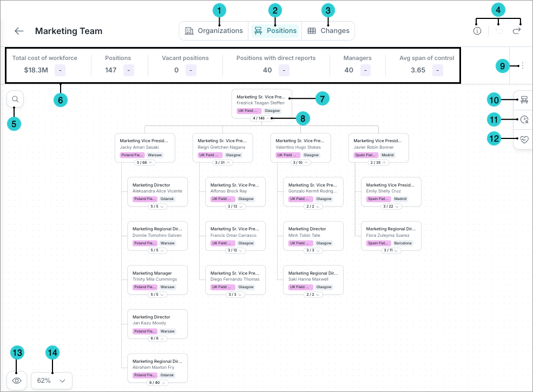Expand Abraham Maxton Fry's 6 / 40 reports
Viewport: 533px width, 392px height.
157,382
